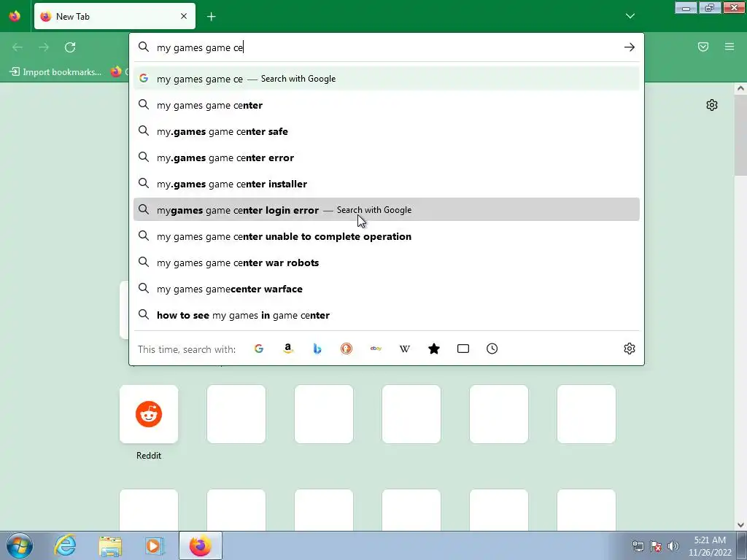Search this time with Amazon
This screenshot has height=560, width=747.
[287, 349]
